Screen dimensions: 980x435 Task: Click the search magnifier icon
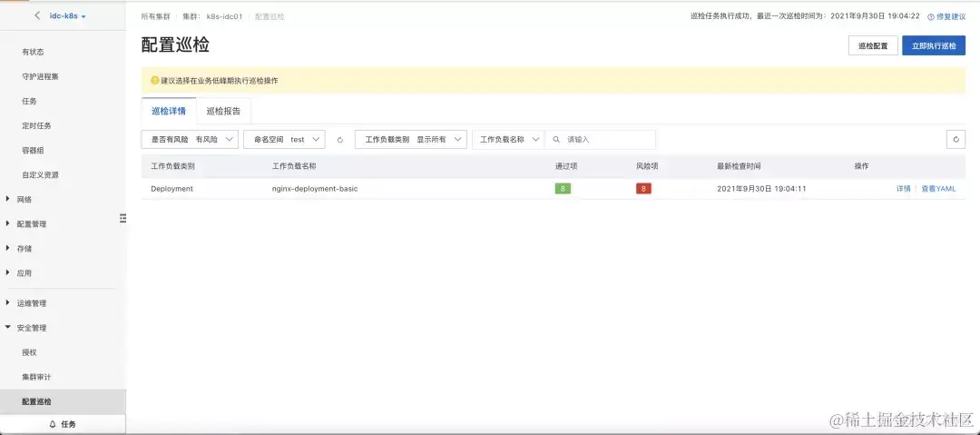[x=555, y=140]
